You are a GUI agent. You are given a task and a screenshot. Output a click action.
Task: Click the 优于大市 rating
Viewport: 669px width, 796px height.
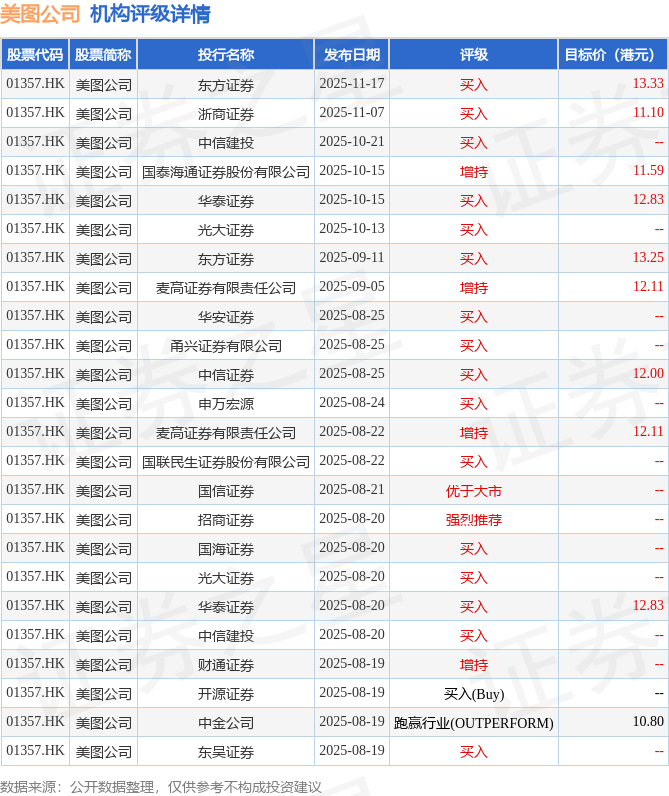474,491
